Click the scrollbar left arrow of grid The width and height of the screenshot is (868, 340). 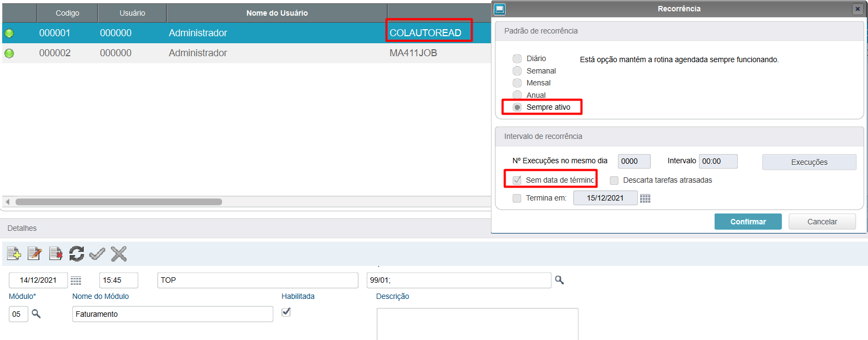(x=8, y=202)
